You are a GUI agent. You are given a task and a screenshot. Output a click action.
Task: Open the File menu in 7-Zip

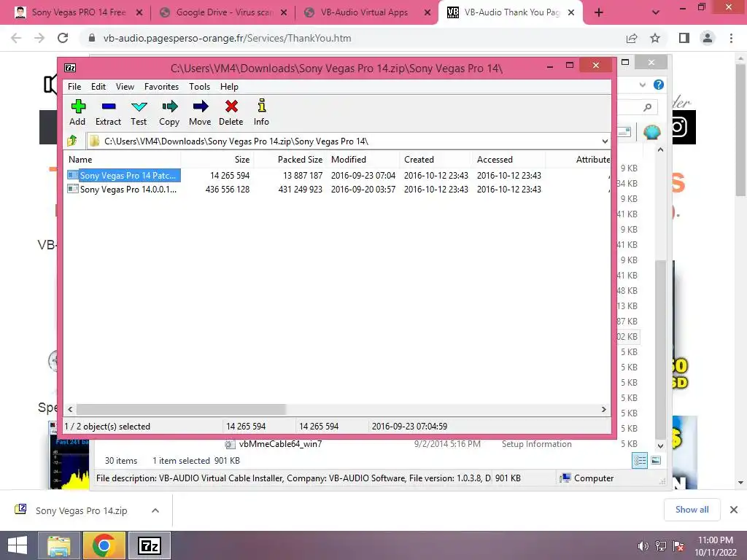(74, 87)
